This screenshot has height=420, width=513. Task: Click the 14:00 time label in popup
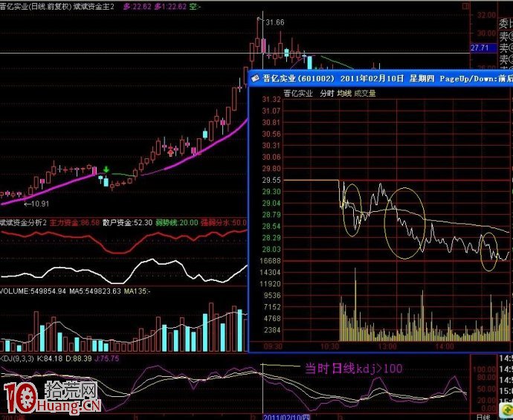point(445,346)
